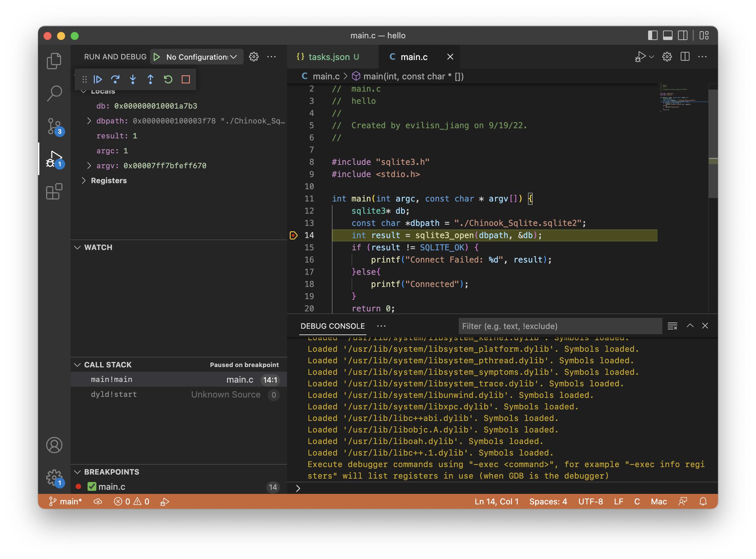Collapse the CALL STACK section
The height and width of the screenshot is (559, 756).
(77, 365)
